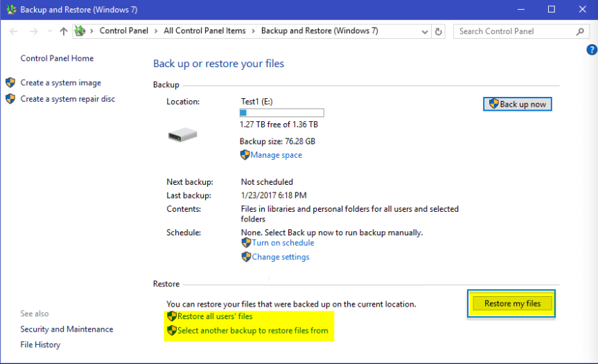Click shield icon next to Manage space
Viewport: 598px width, 364px height.
point(245,155)
